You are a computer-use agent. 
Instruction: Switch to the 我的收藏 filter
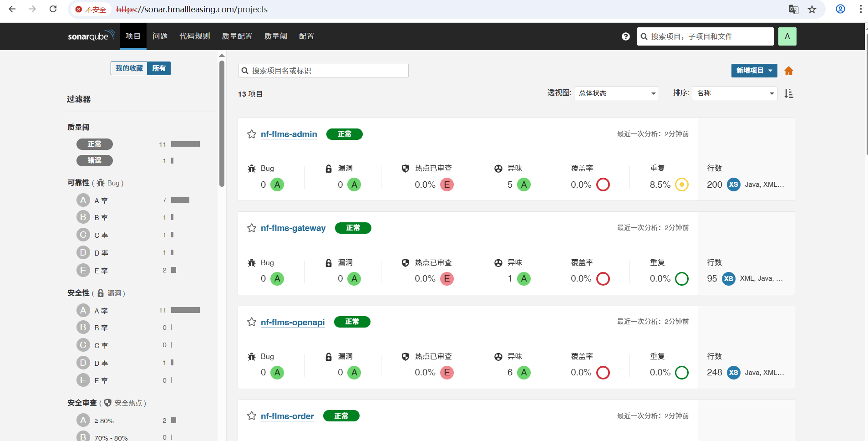pos(129,68)
